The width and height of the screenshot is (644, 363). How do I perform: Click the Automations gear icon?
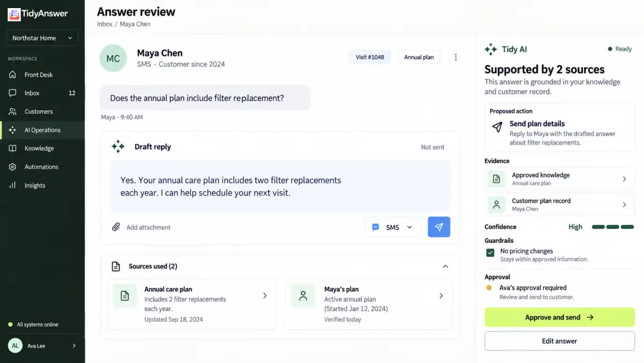(12, 167)
